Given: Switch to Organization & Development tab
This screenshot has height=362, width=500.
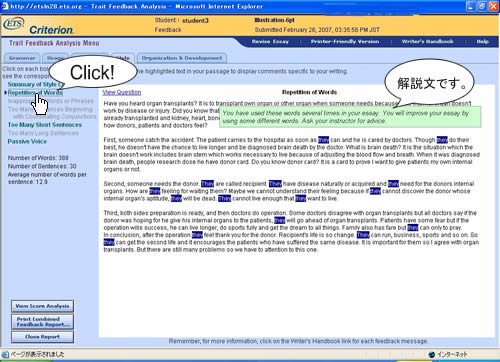Looking at the screenshot, I should pyautogui.click(x=182, y=58).
